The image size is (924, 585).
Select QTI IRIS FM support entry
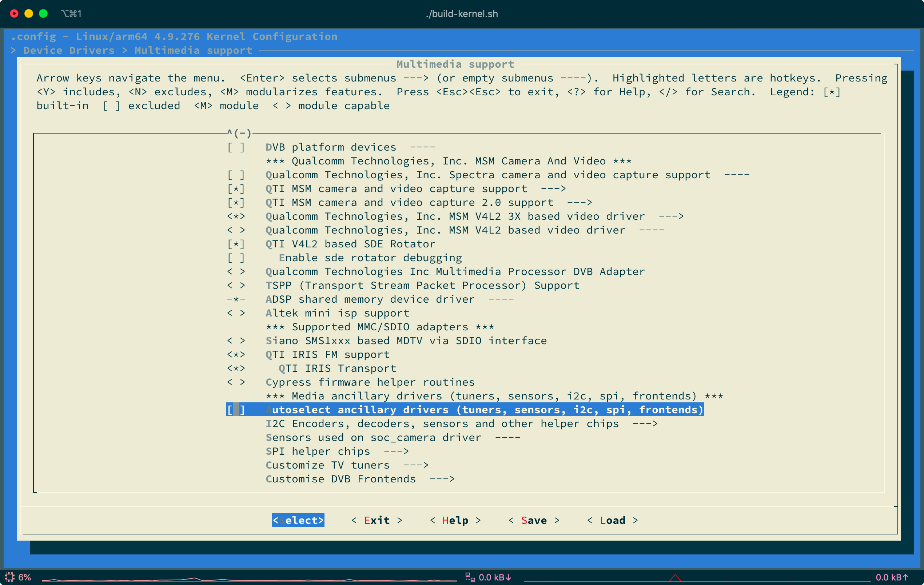pos(327,354)
